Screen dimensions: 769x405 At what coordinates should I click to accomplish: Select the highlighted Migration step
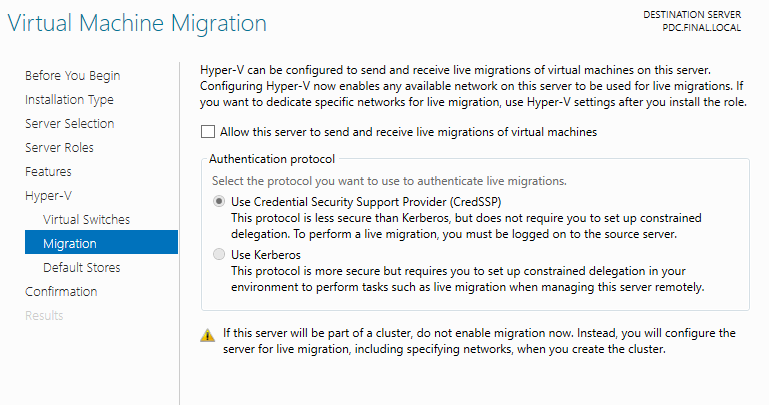pos(102,242)
